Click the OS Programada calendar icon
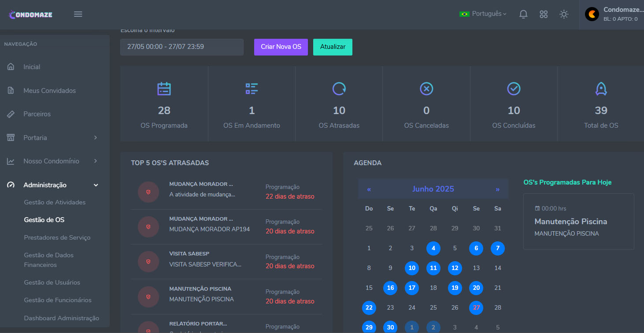The image size is (644, 333). coord(164,89)
